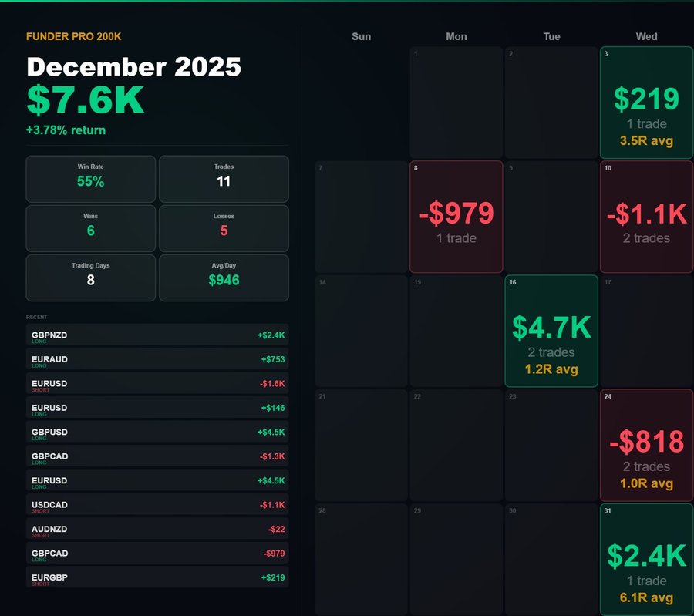
Task: Open the Trades 11 stat card
Action: pyautogui.click(x=224, y=179)
